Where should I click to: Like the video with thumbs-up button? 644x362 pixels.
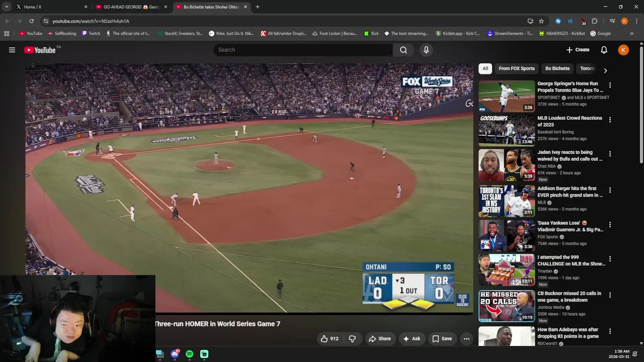coord(330,339)
